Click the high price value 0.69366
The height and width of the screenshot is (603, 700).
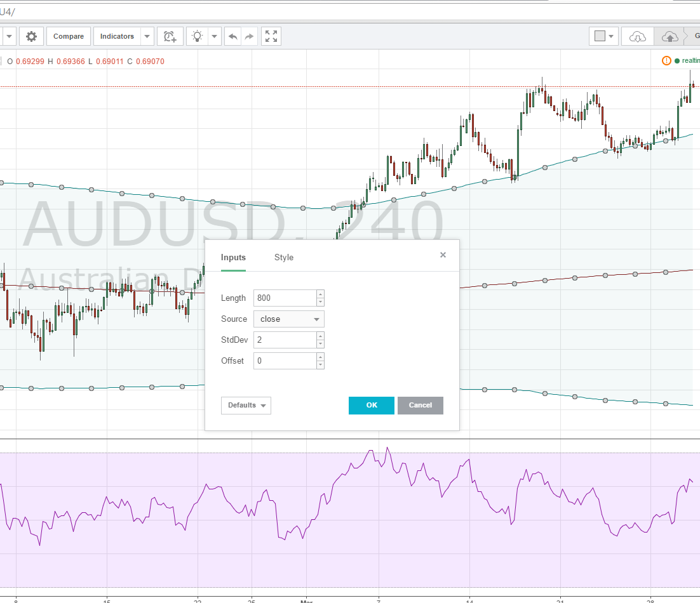tap(71, 62)
